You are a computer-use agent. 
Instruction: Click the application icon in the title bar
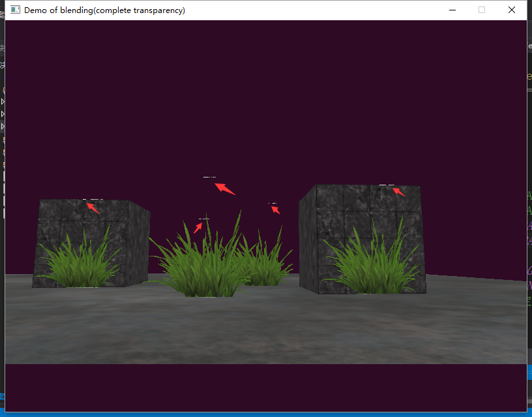click(x=14, y=10)
